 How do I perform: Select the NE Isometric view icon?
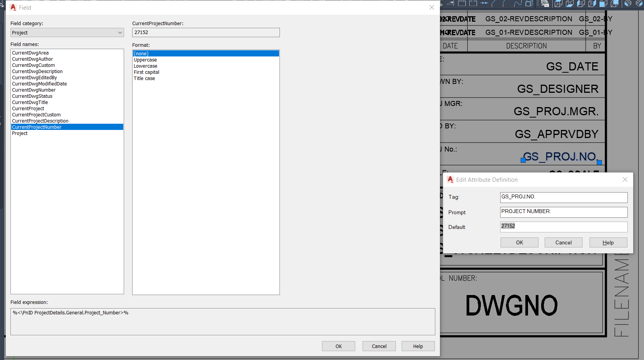tap(639, 3)
